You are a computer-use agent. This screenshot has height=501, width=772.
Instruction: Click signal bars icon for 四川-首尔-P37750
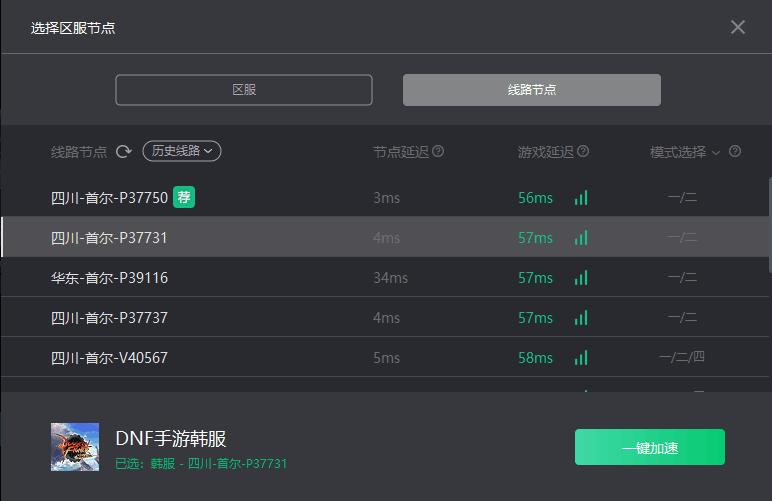point(581,198)
